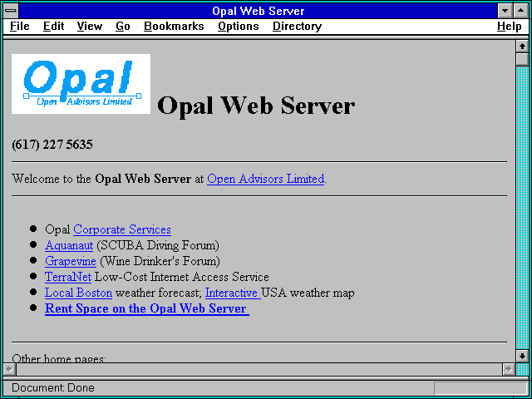532x399 pixels.
Task: Open the File menu
Action: pyautogui.click(x=20, y=26)
